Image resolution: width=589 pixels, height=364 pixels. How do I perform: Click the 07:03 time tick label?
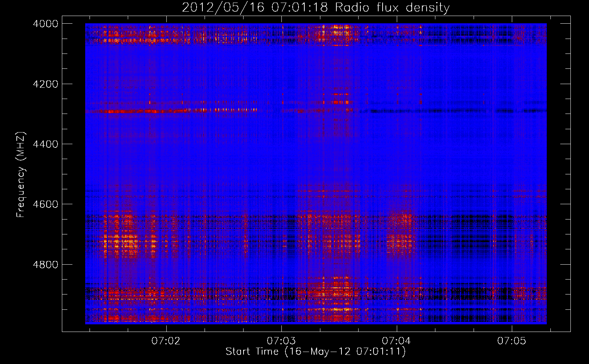[281, 341]
